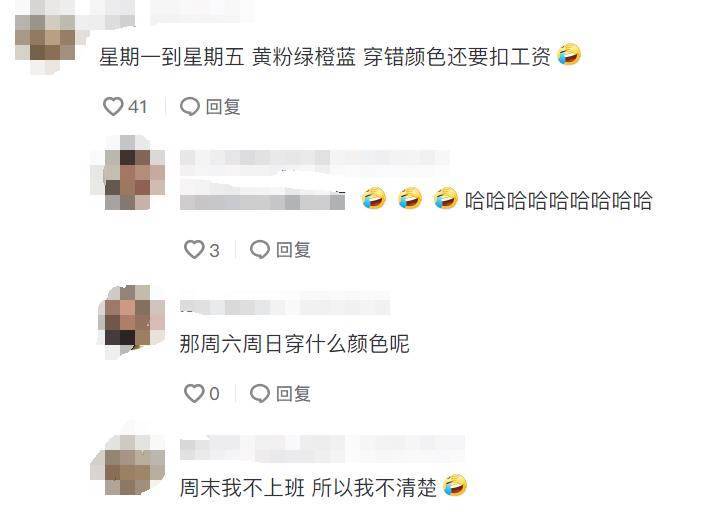The image size is (702, 521).
Task: Open the blurred username above 周末我不上班
Action: (322, 448)
